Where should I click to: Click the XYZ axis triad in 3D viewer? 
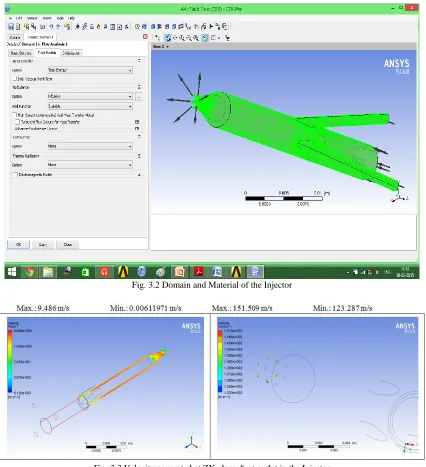pos(399,197)
